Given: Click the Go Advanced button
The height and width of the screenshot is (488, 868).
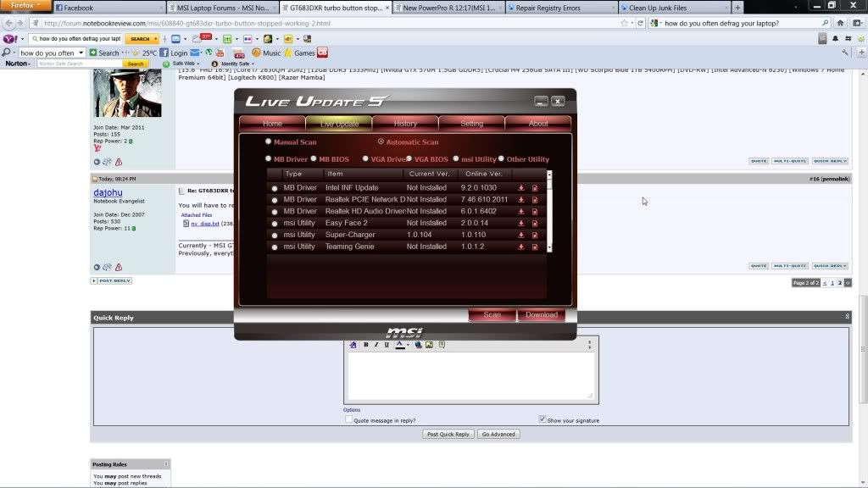Looking at the screenshot, I should [498, 434].
